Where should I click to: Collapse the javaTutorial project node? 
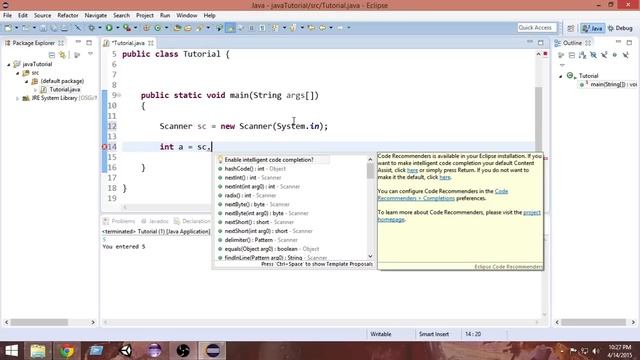pyautogui.click(x=9, y=64)
